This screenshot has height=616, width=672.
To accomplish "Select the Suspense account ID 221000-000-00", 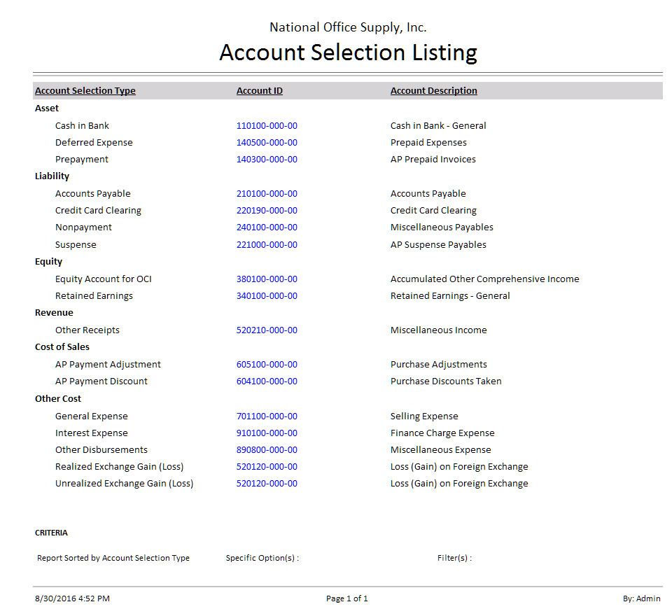I will point(267,245).
